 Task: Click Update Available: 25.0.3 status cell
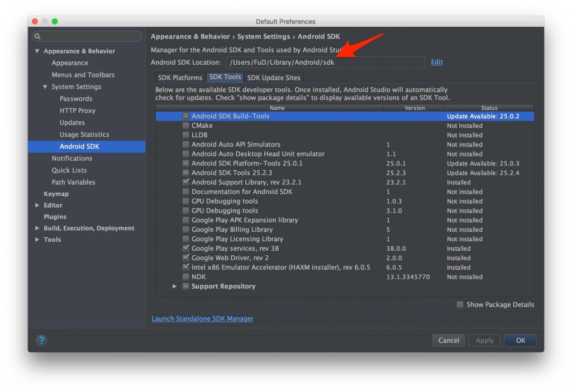click(x=483, y=164)
